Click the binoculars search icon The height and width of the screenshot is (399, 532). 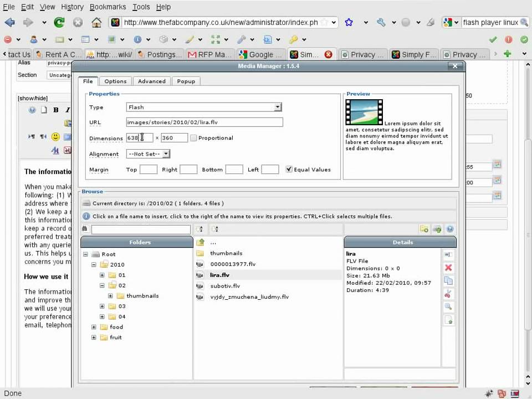tap(85, 229)
